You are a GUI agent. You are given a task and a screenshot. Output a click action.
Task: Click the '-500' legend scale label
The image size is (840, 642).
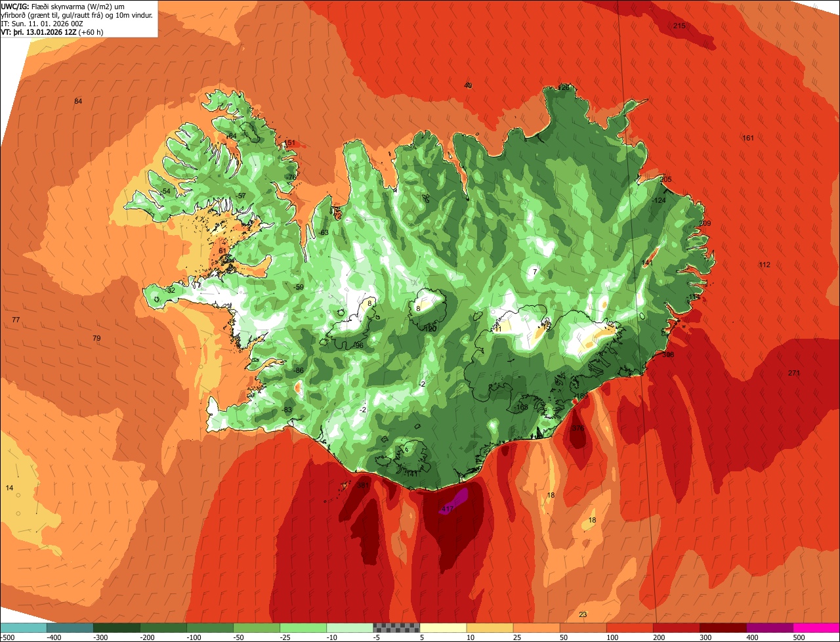[7, 637]
